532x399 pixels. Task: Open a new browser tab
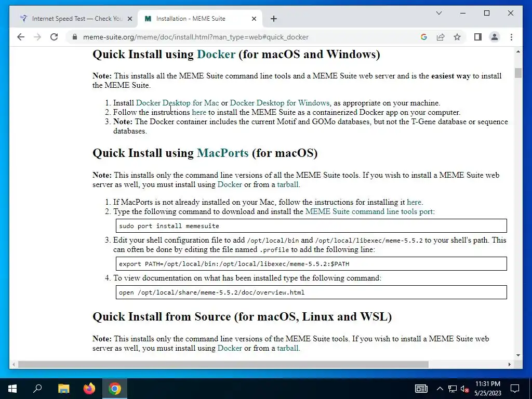(274, 19)
